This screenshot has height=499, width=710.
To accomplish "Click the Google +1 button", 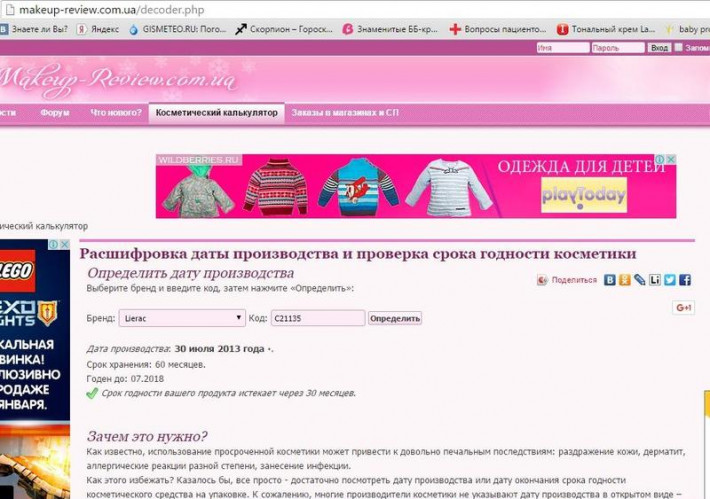I will point(683,308).
